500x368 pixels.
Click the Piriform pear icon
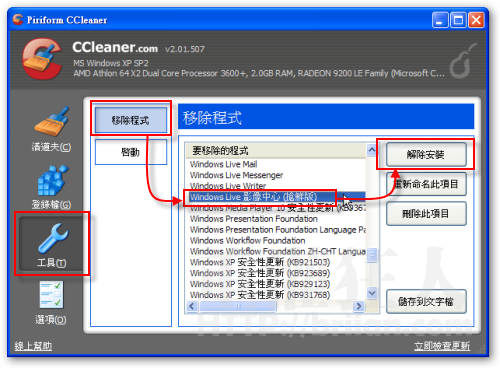(462, 62)
